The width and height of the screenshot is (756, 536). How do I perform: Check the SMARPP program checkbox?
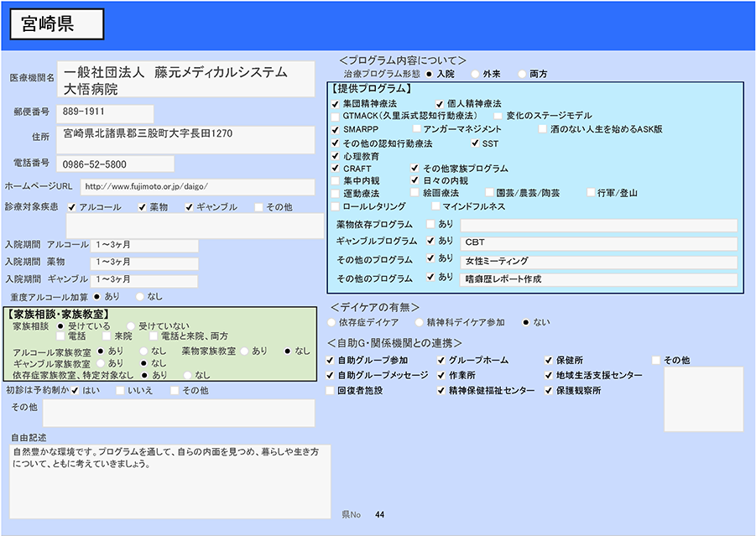click(336, 130)
